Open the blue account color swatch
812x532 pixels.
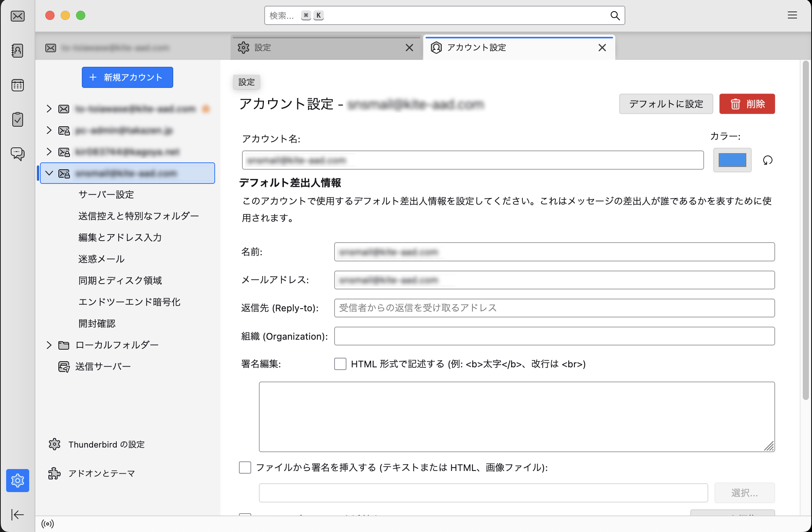click(x=732, y=160)
